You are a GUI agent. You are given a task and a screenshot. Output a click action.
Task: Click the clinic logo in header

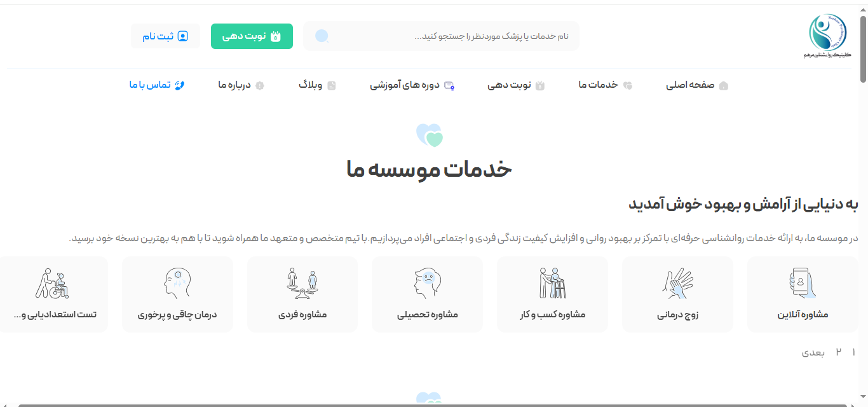point(827,36)
